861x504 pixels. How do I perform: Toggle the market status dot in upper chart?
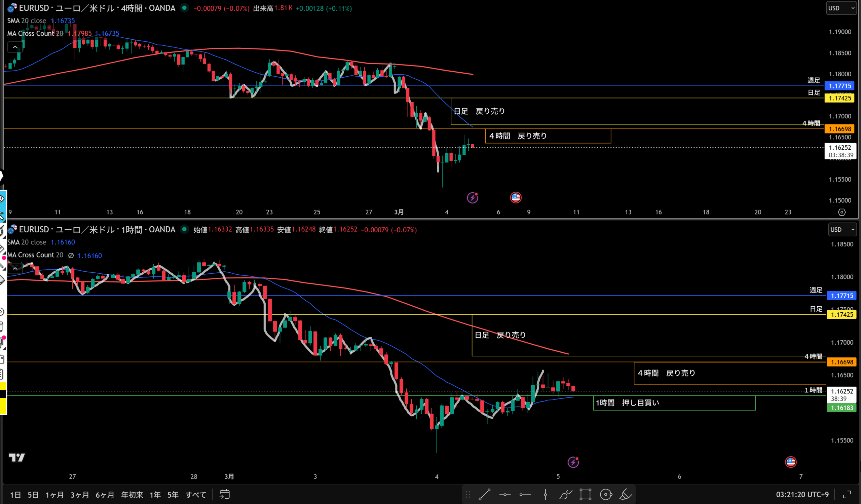click(x=185, y=8)
